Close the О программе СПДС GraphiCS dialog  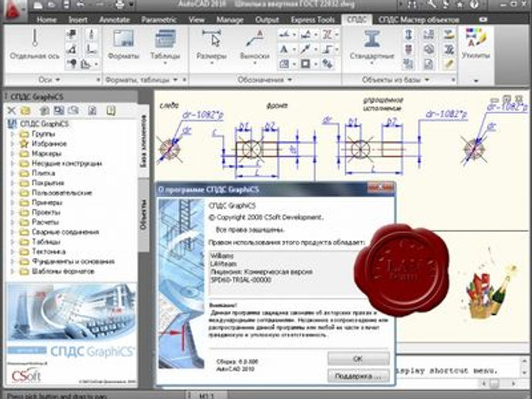click(x=381, y=187)
